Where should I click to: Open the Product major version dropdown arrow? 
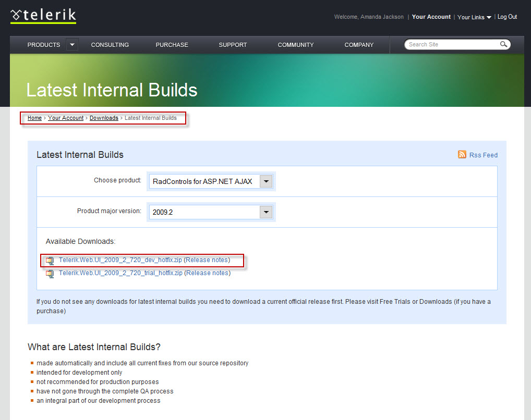tap(266, 212)
